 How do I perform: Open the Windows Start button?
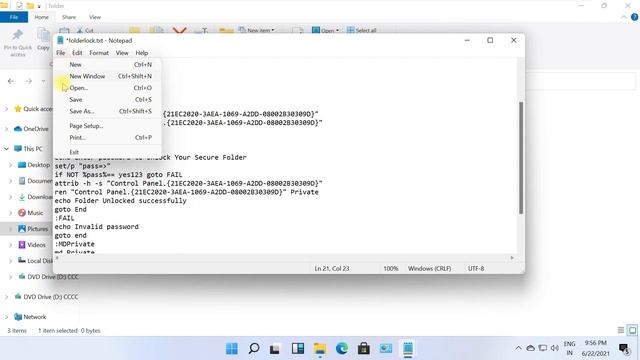click(x=232, y=349)
